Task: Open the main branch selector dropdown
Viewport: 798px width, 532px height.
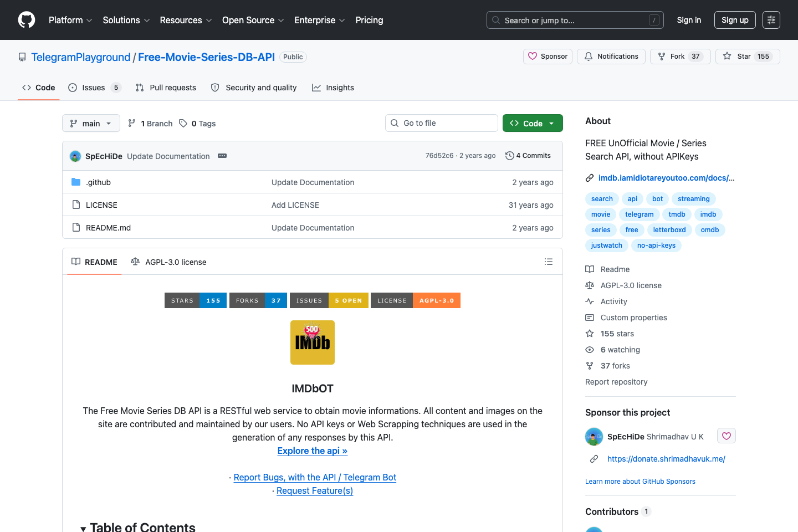Action: pos(90,123)
